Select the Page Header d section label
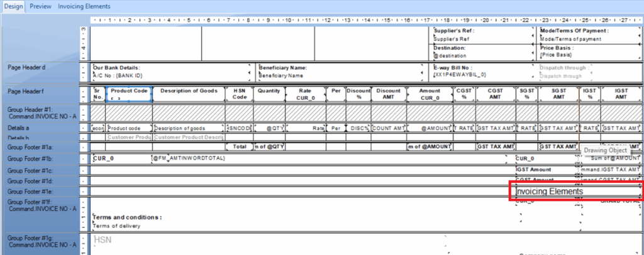 (26, 68)
